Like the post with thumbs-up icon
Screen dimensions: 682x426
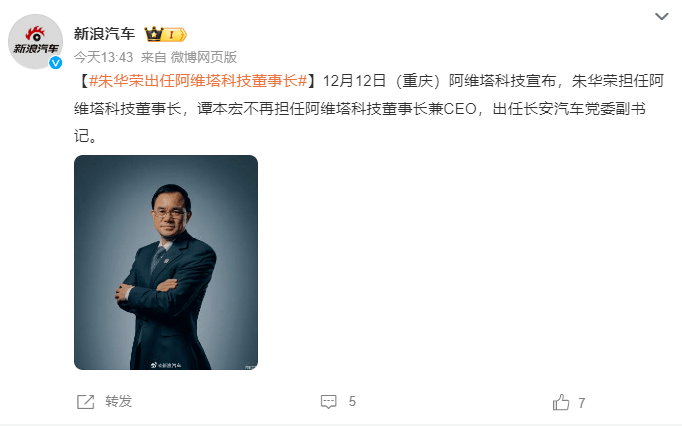tap(561, 402)
